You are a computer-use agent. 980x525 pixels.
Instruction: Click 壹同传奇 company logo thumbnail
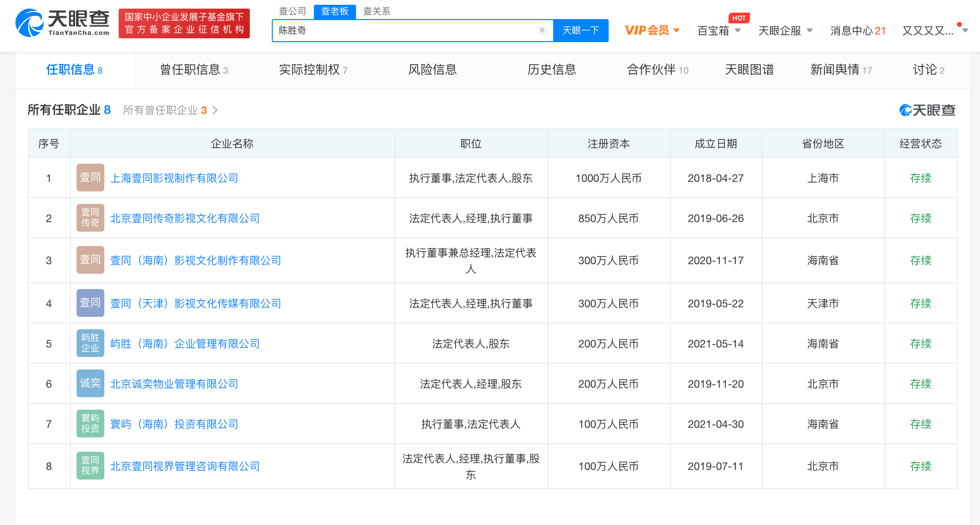[x=90, y=218]
